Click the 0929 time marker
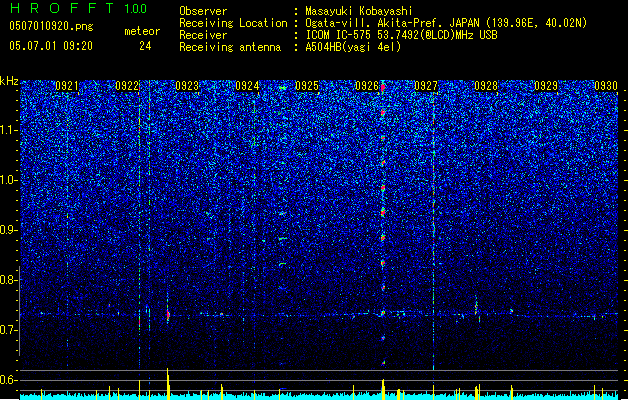Viewport: 629px width, 400px height. pyautogui.click(x=546, y=86)
